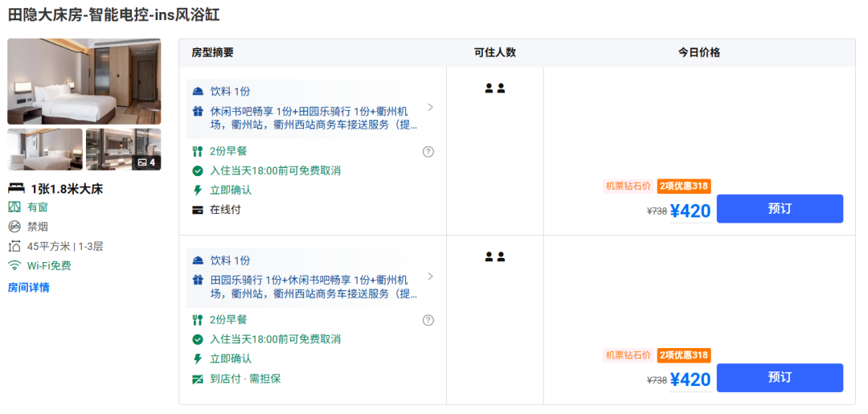Click the breakfast icon in the first rate
The image size is (868, 414).
[x=198, y=151]
